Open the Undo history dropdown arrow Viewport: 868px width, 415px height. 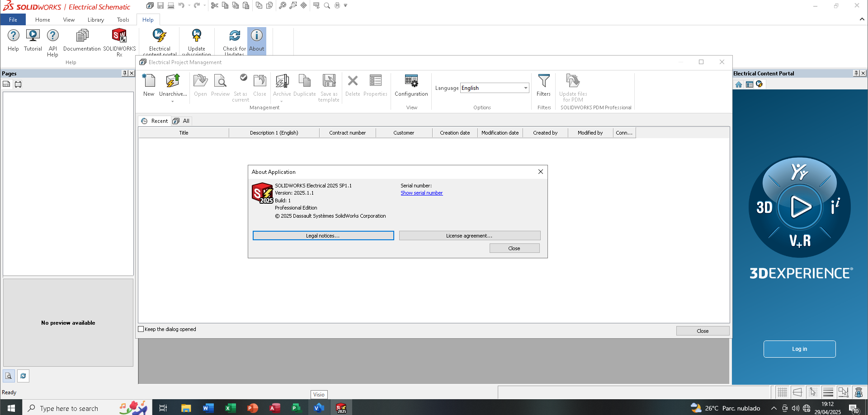(189, 5)
